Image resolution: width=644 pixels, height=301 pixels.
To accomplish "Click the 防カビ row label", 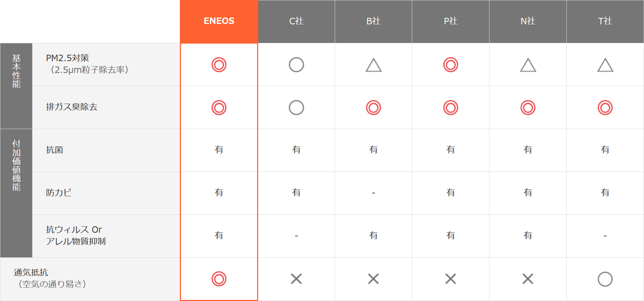I will click(x=59, y=193).
